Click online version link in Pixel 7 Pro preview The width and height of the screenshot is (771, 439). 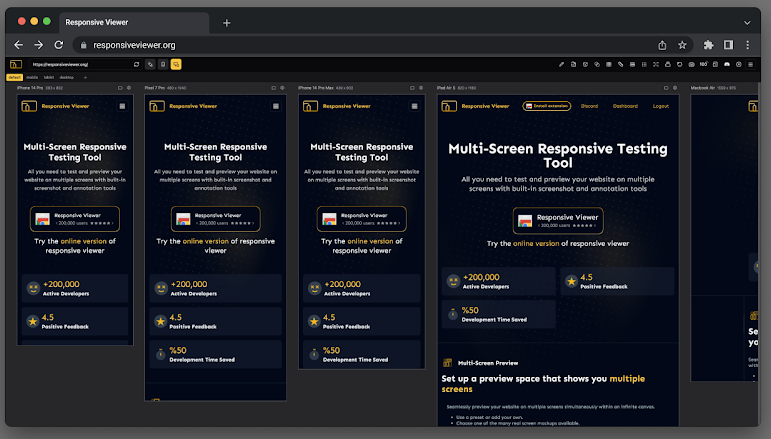pos(206,241)
